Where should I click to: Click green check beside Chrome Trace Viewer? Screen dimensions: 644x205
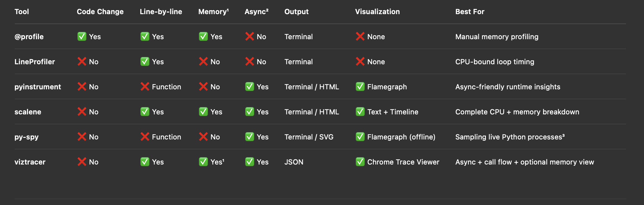(360, 162)
